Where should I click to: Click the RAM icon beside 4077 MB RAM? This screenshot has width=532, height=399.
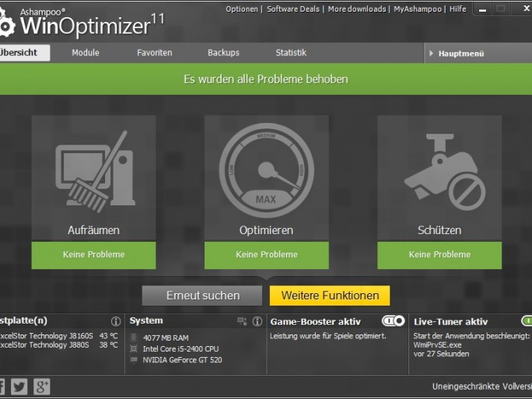134,338
